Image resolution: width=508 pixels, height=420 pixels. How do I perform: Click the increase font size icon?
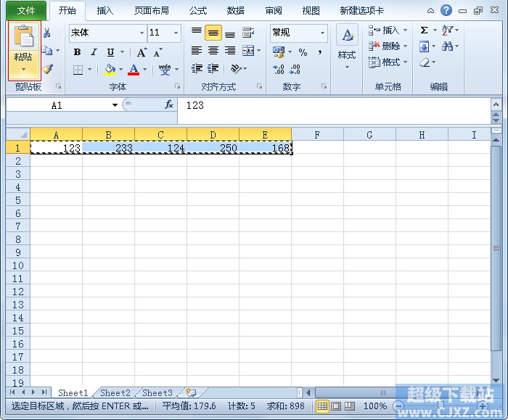pyautogui.click(x=142, y=52)
